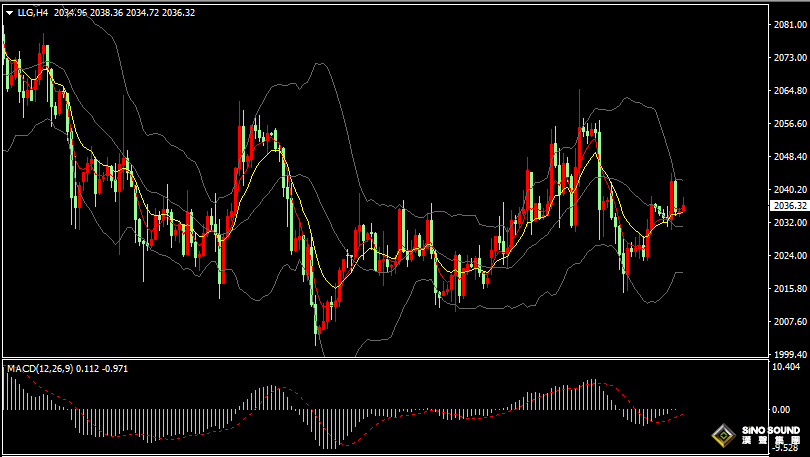Screen dimensions: 810x457
Task: Click the 10.404 MACD scale label
Action: point(789,368)
